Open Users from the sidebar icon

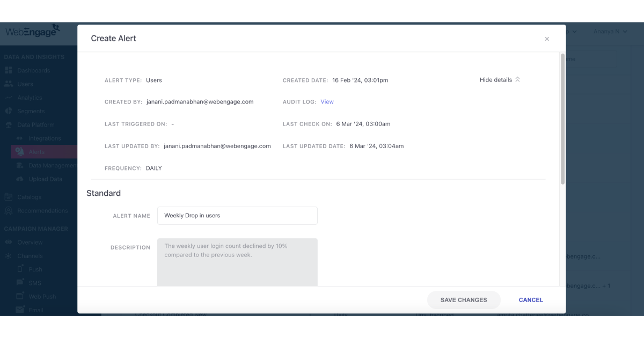[9, 84]
